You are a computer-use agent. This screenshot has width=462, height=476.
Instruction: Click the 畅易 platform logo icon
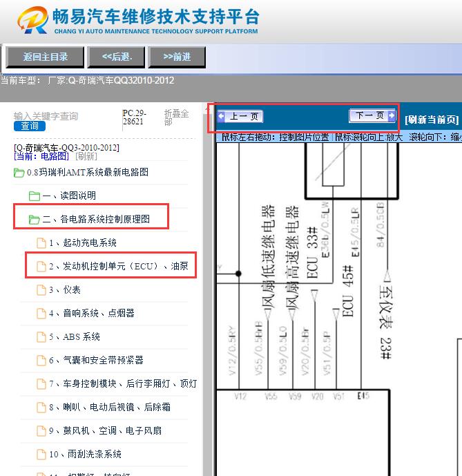pos(32,20)
